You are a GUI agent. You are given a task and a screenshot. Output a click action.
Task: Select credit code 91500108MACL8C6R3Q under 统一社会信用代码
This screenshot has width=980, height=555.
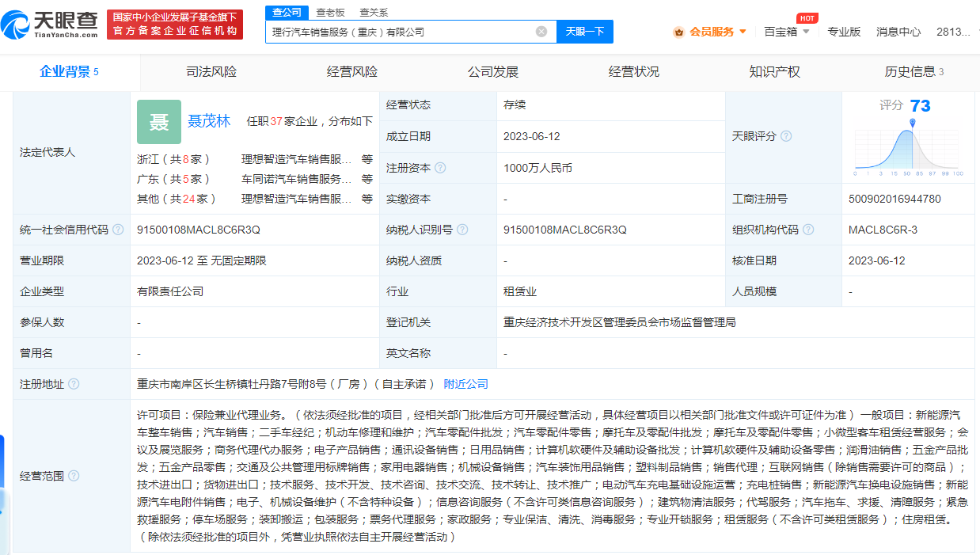click(x=199, y=230)
